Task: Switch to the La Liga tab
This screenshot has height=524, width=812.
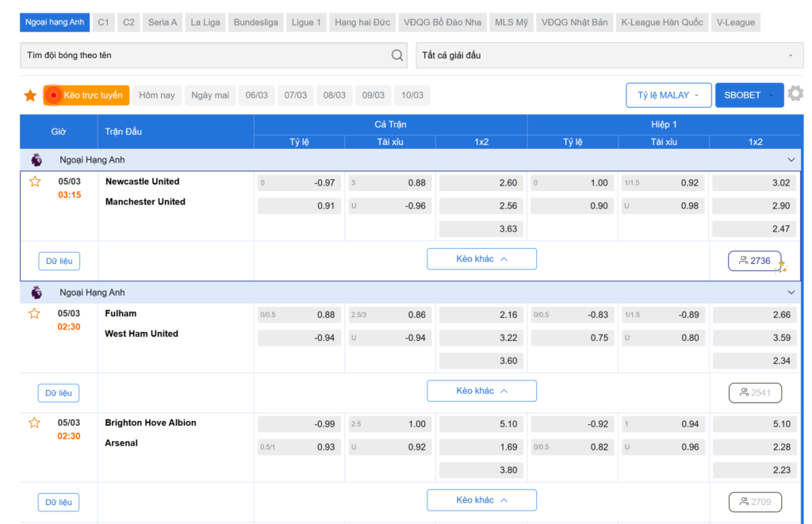Action: [205, 22]
